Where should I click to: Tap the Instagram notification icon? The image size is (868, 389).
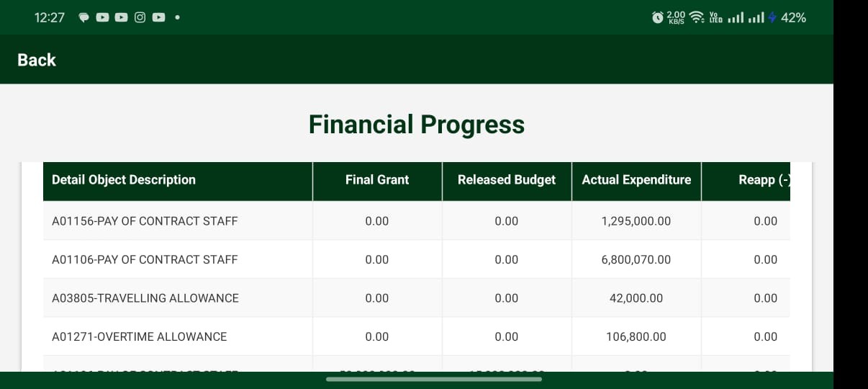pos(140,17)
